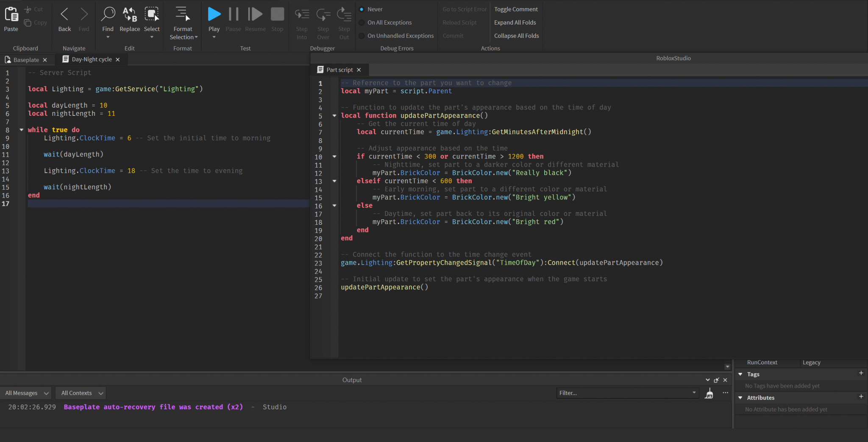Click Expand All Folds

tap(515, 22)
